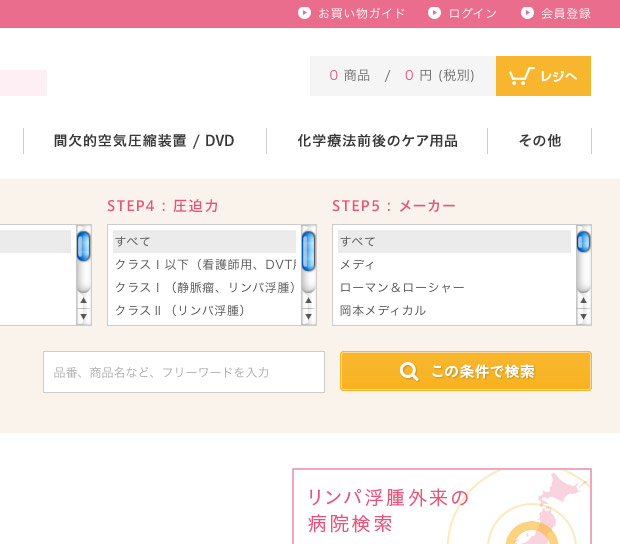Choose 岡本メディカル from the STEP5 list
The width and height of the screenshot is (620, 544).
click(x=454, y=310)
